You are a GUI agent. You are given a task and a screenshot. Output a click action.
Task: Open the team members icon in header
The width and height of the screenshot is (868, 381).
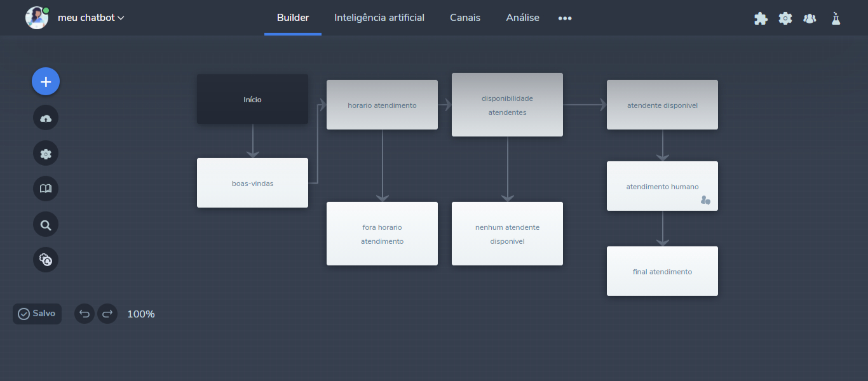(x=810, y=18)
